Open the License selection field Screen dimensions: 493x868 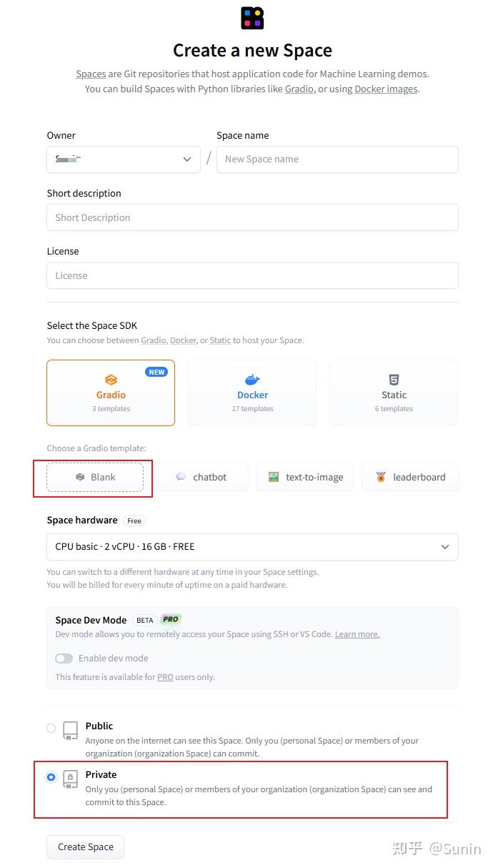pos(252,275)
